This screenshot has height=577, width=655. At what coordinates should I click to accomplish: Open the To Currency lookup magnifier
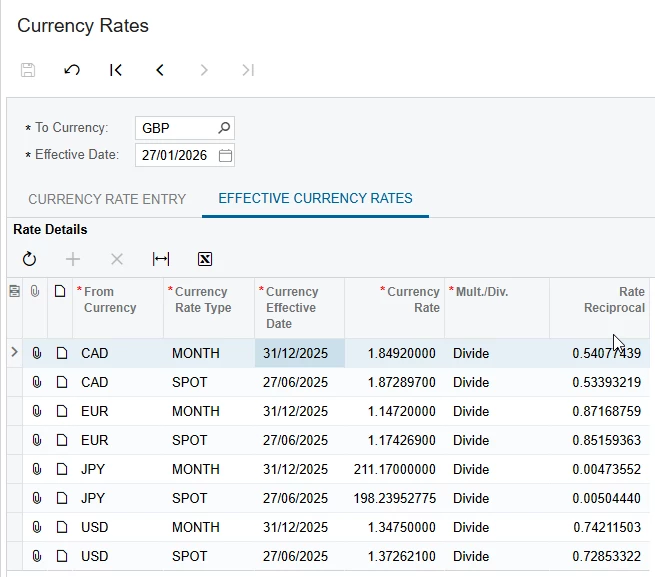click(224, 128)
